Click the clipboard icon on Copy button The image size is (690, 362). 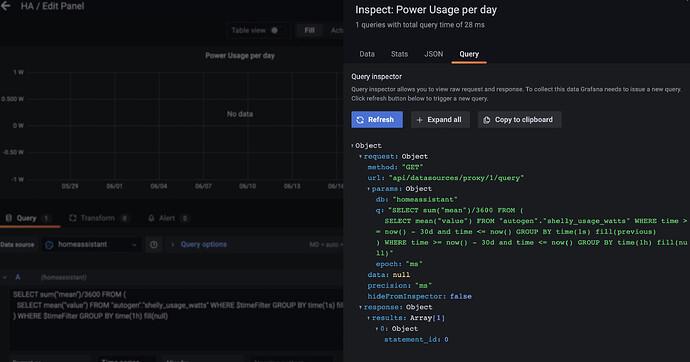[487, 120]
